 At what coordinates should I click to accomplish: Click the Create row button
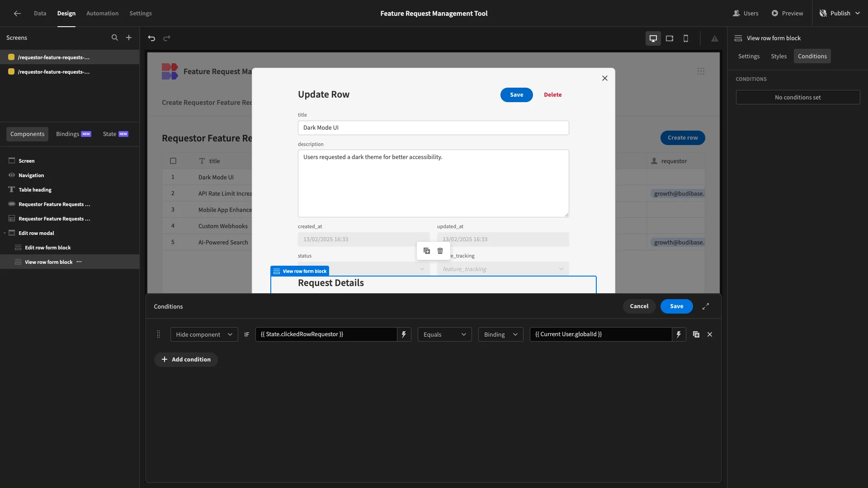683,138
